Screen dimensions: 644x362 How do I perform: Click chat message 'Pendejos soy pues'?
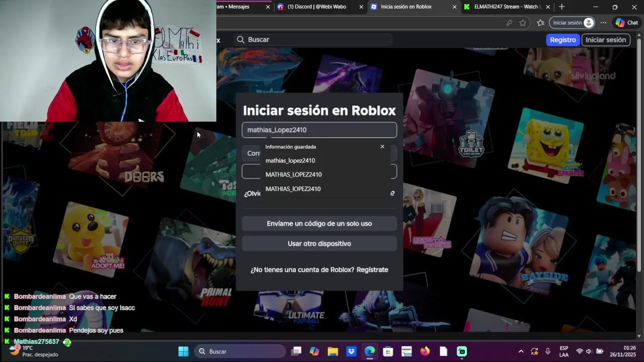pyautogui.click(x=96, y=330)
